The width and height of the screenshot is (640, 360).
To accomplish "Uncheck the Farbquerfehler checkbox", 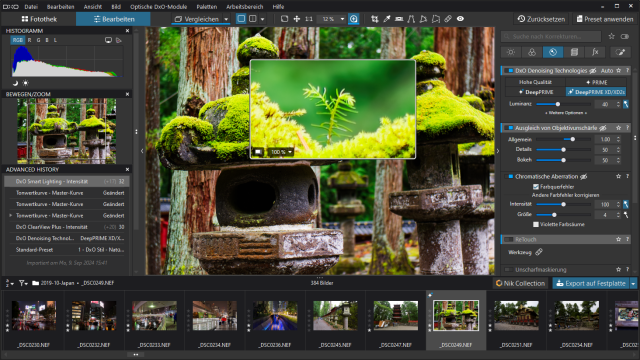I will click(x=536, y=187).
